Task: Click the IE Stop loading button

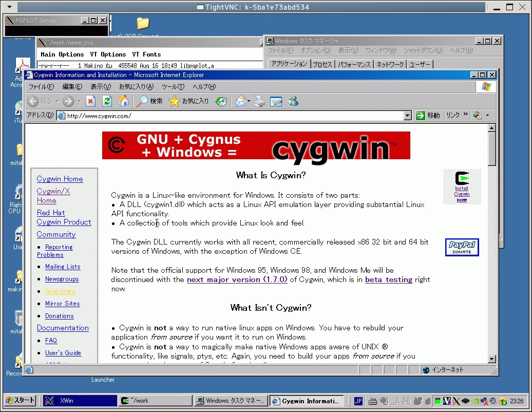Action: [91, 101]
